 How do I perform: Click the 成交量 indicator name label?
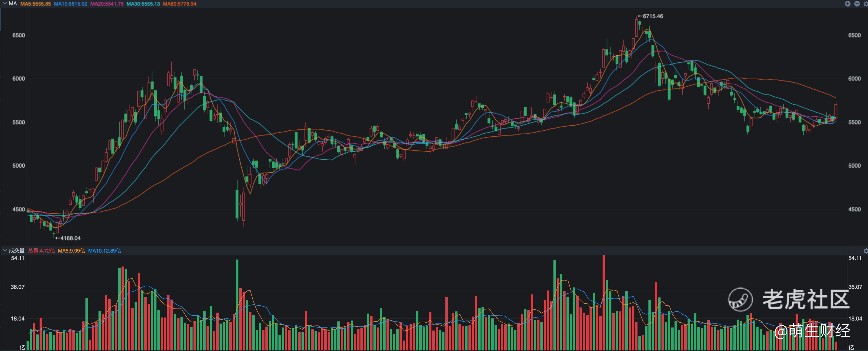[x=17, y=251]
